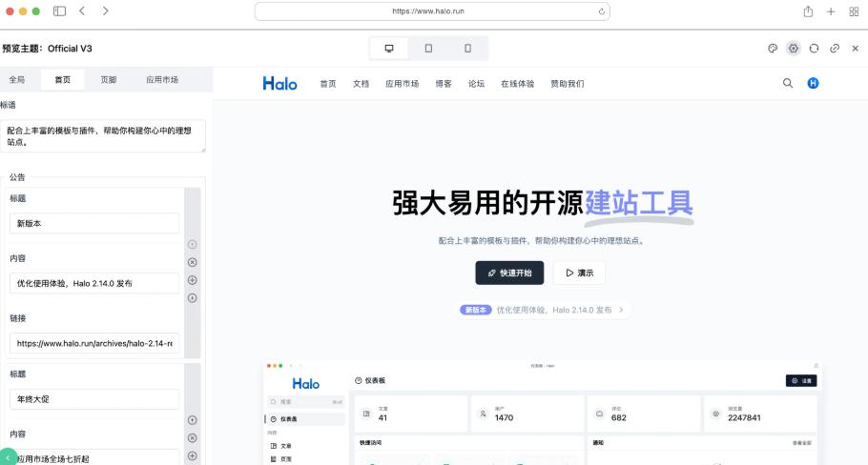Open a new tab with the plus icon

tap(831, 11)
